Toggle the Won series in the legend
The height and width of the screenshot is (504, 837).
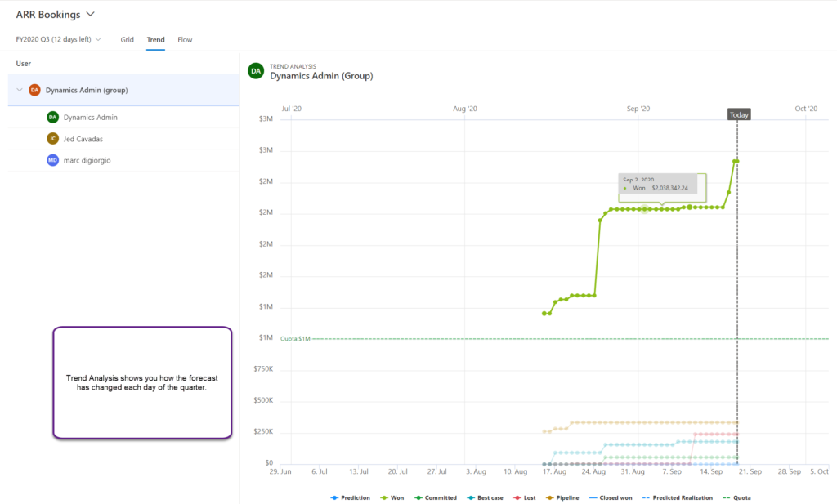click(x=392, y=497)
